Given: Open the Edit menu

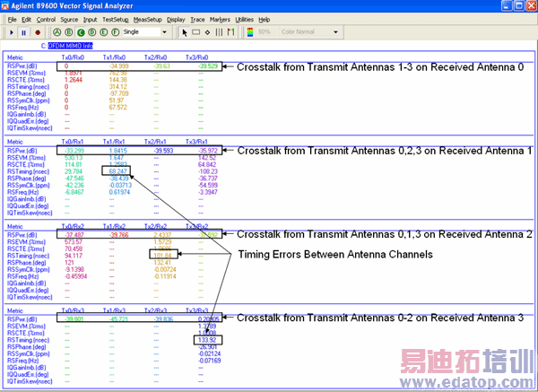Looking at the screenshot, I should (x=26, y=20).
